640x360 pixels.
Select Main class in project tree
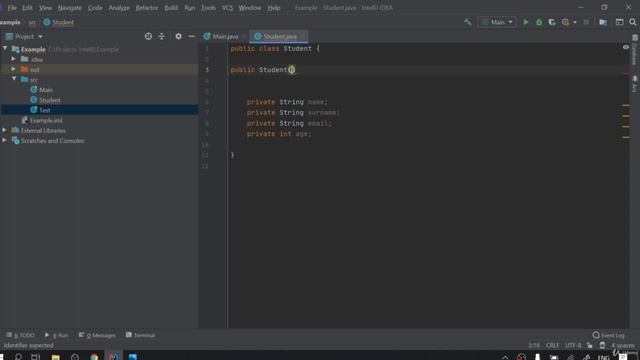45,90
